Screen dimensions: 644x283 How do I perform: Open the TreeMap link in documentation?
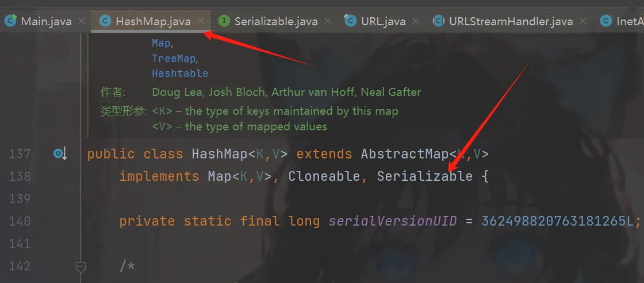click(x=174, y=58)
